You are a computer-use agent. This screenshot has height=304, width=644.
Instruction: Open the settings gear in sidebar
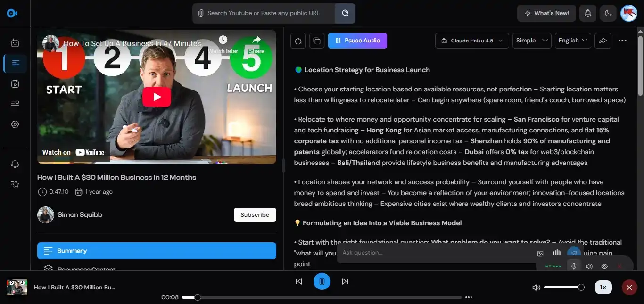click(x=15, y=124)
